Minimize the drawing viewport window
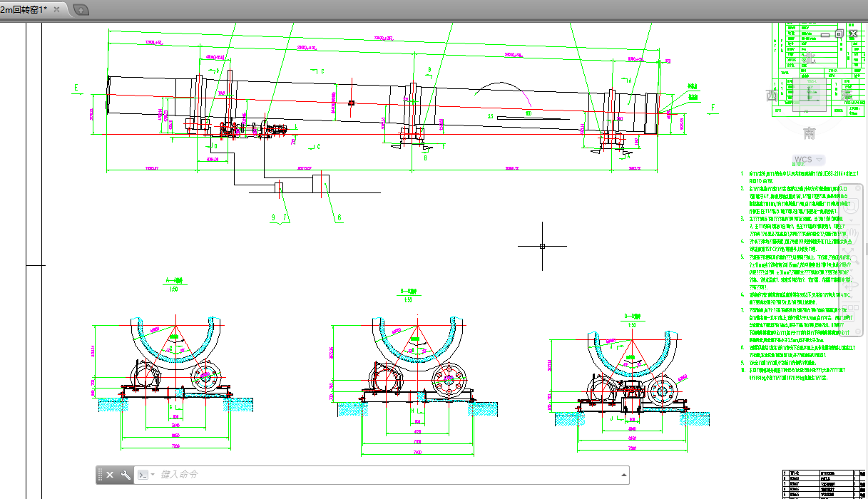Image resolution: width=868 pixels, height=499 pixels. tap(825, 35)
